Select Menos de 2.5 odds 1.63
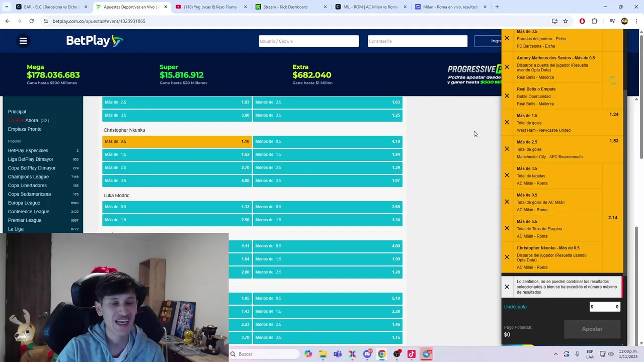The height and width of the screenshot is (362, 644). point(328,102)
